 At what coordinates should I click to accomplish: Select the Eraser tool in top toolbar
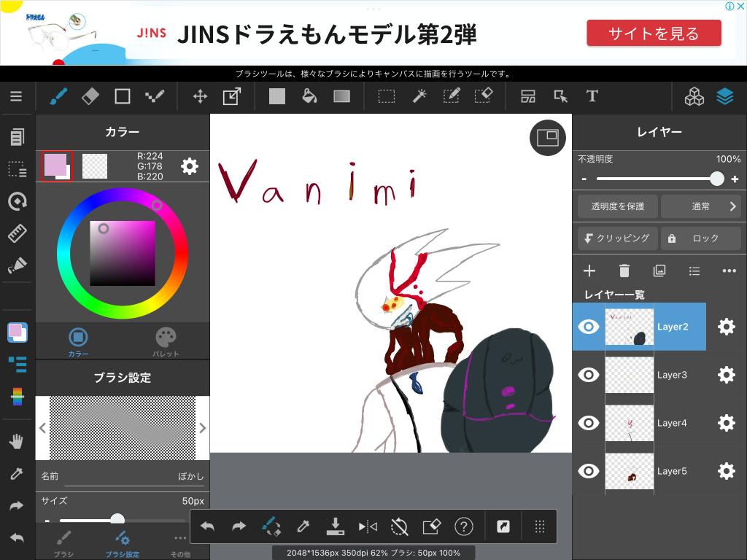click(90, 96)
